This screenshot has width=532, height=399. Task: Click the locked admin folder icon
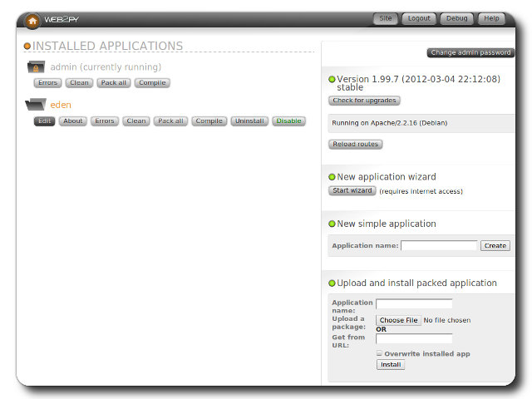tap(36, 67)
